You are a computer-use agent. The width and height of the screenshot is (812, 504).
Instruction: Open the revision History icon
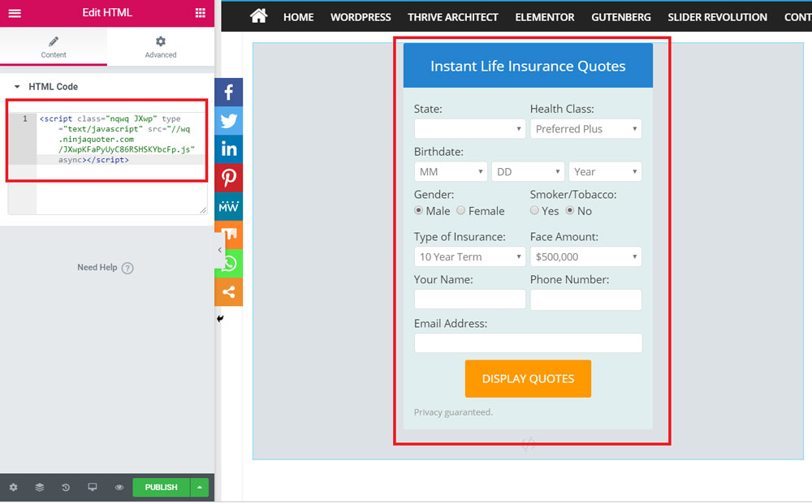[66, 488]
